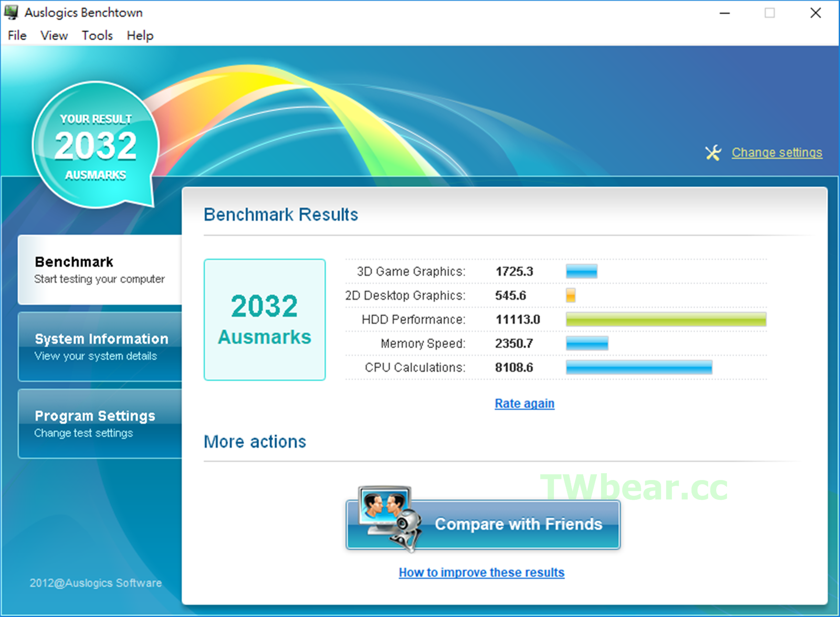
Task: Click the Change settings link
Action: coord(777,152)
